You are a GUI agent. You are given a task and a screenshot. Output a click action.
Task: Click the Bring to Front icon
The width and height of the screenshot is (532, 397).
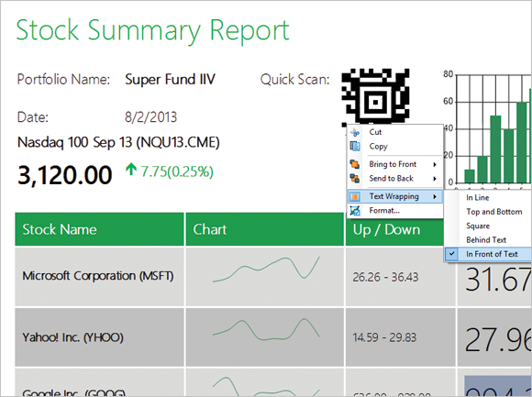(x=355, y=164)
